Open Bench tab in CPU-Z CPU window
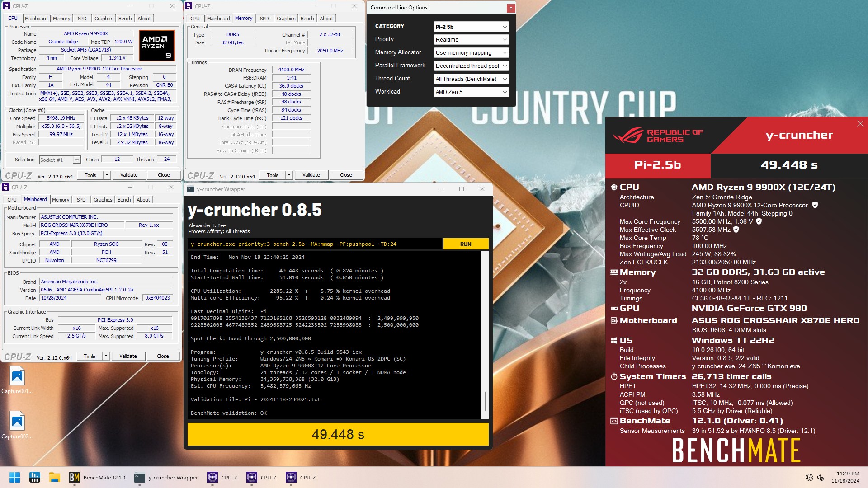Viewport: 868px width, 488px height. [x=125, y=19]
